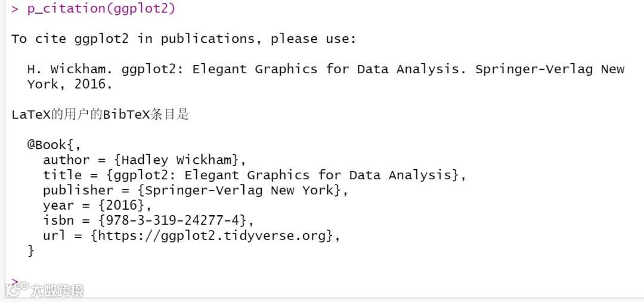
Task: Click the 大数跨境 watermark text
Action: [57, 291]
